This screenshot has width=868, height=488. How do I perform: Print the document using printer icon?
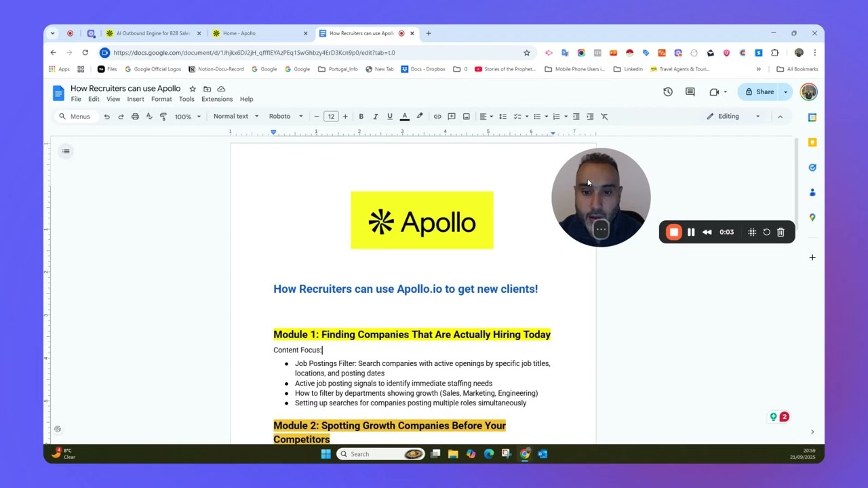pyautogui.click(x=135, y=117)
